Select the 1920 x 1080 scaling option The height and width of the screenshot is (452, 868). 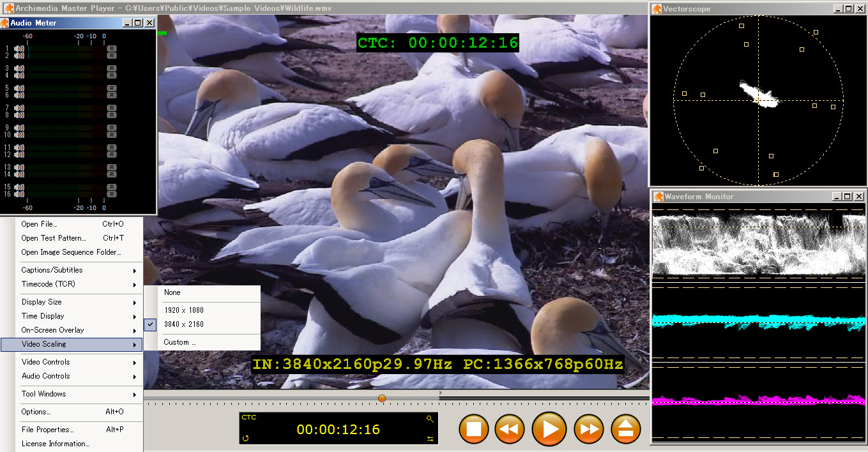click(x=184, y=310)
